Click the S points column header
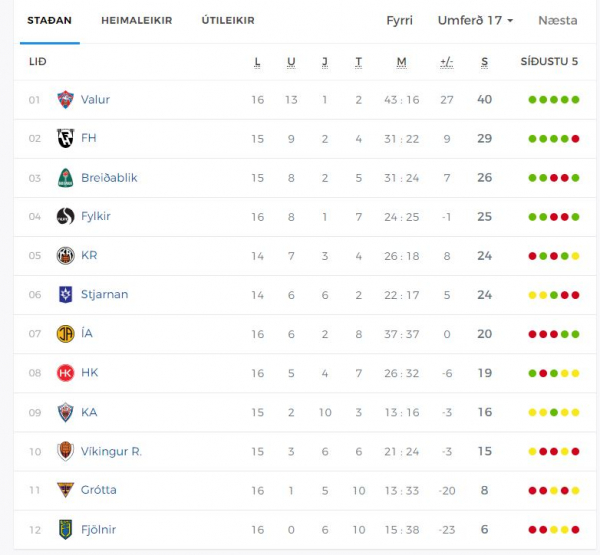The height and width of the screenshot is (555, 600). [x=484, y=62]
